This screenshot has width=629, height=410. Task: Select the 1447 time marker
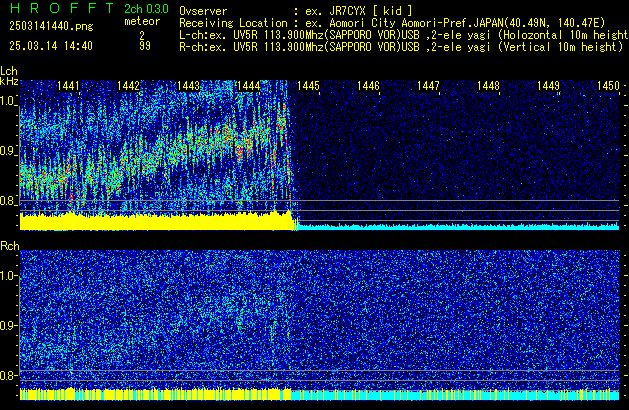click(x=428, y=86)
